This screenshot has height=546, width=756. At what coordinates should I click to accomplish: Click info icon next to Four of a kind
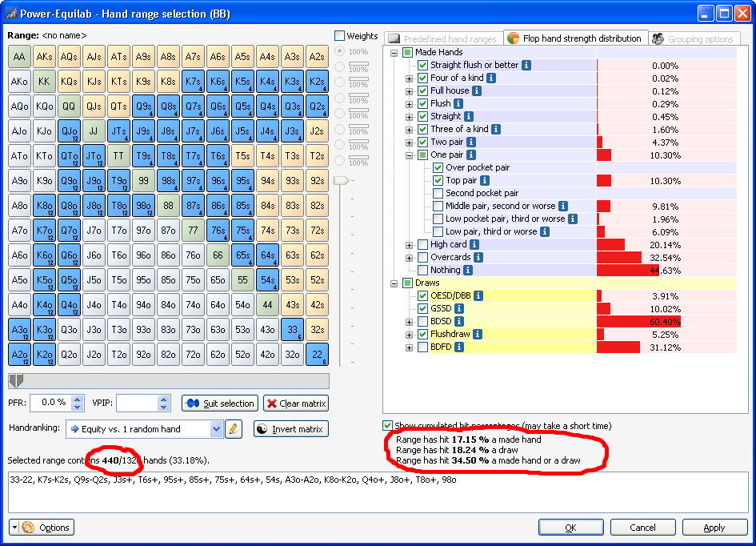[x=491, y=78]
